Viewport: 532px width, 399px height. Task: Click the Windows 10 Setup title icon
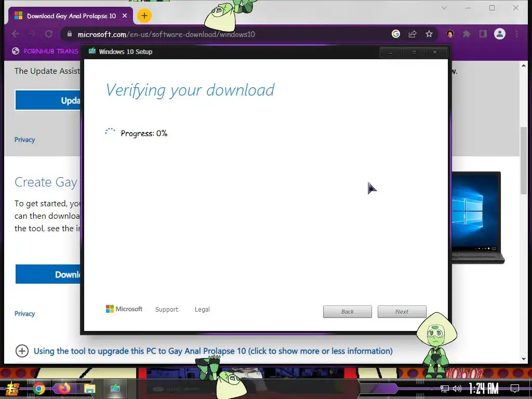(92, 51)
